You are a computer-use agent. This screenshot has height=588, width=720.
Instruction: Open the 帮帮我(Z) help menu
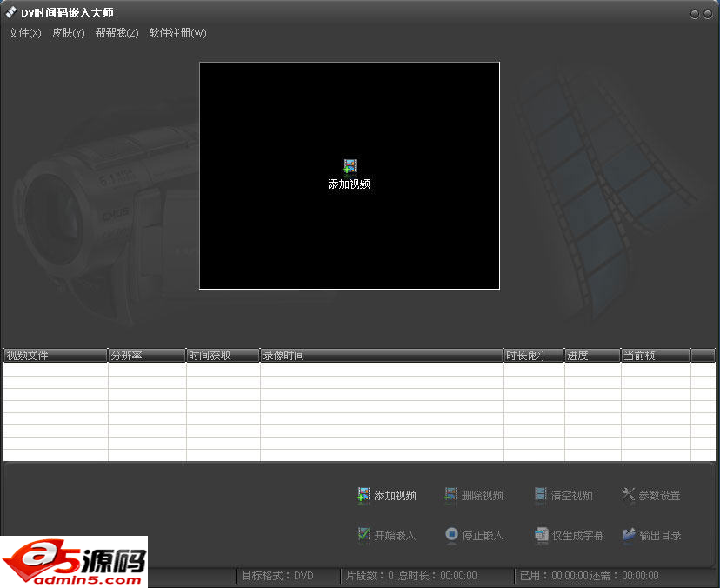point(116,33)
